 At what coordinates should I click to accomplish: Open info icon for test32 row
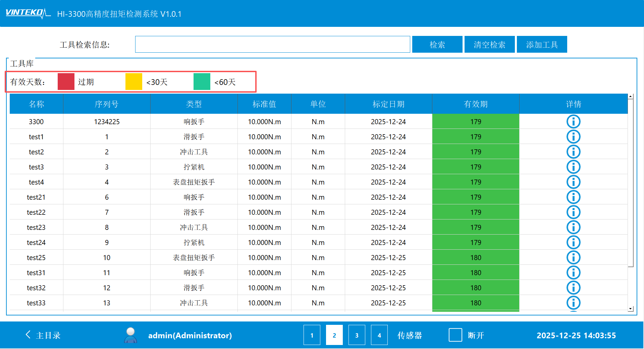pos(573,288)
